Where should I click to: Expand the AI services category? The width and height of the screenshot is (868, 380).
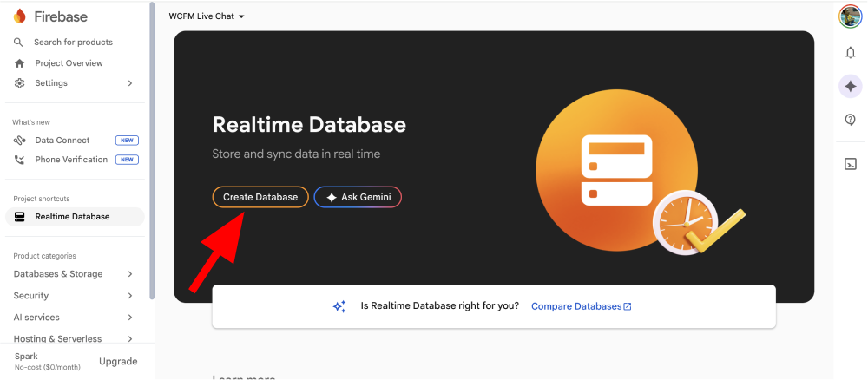coord(74,318)
